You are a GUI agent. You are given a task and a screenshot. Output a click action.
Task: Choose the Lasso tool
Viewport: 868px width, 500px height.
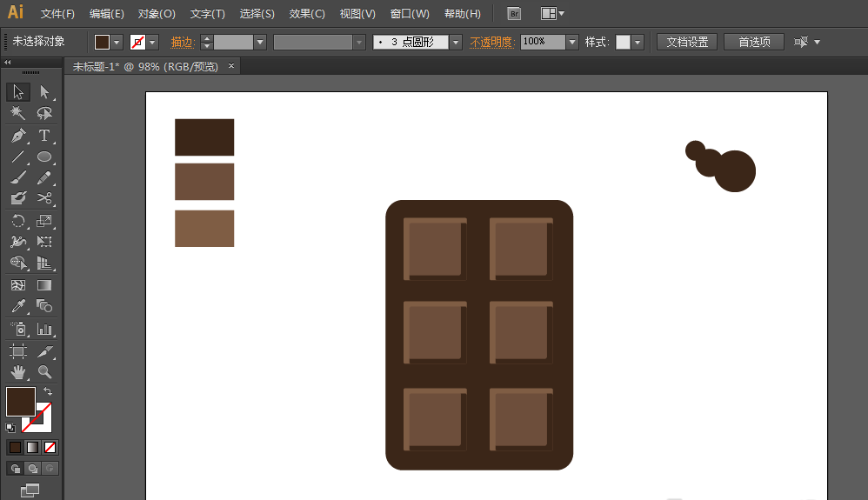[44, 113]
